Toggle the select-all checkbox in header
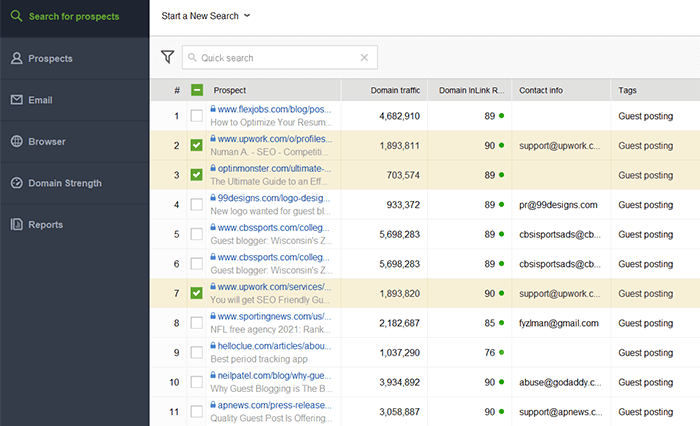The image size is (700, 426). (x=196, y=90)
